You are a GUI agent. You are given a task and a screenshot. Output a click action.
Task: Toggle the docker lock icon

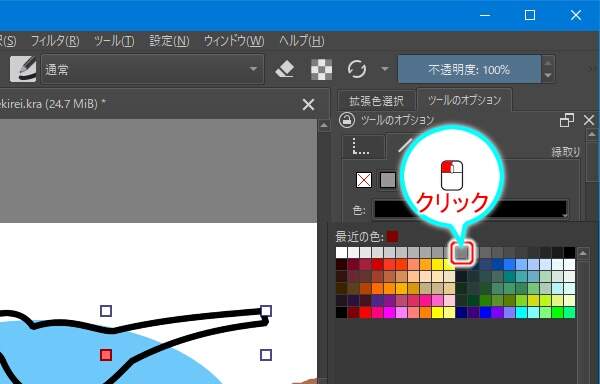[x=347, y=120]
